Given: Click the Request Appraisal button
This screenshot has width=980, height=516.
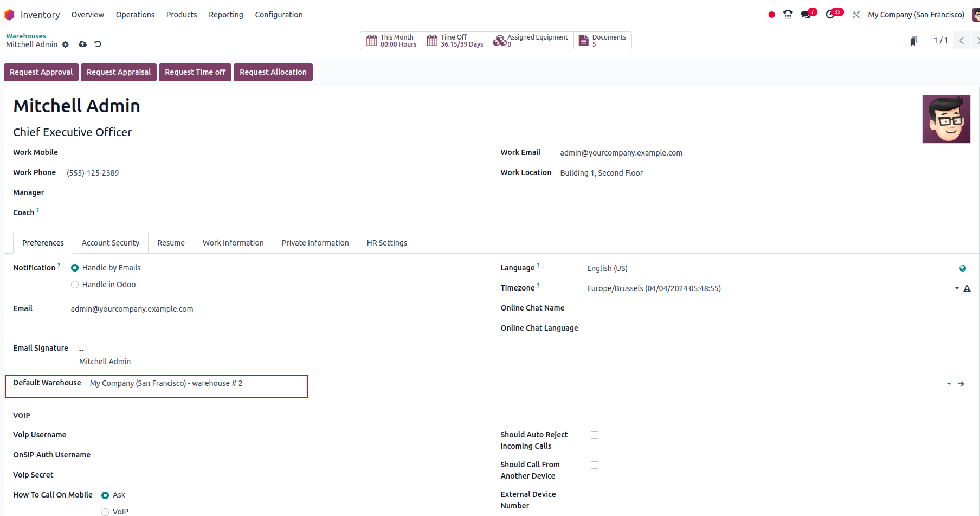Looking at the screenshot, I should [119, 72].
